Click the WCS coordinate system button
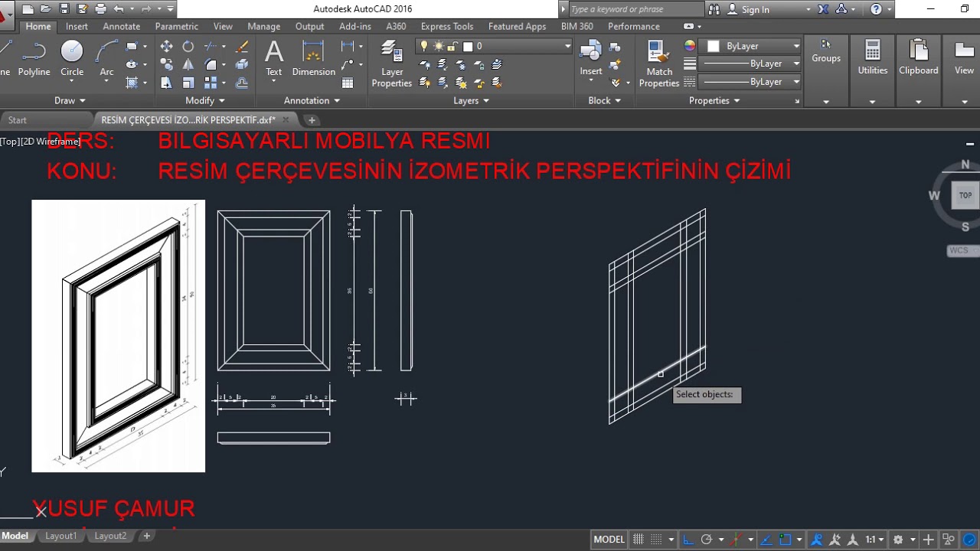This screenshot has height=551, width=980. [962, 251]
